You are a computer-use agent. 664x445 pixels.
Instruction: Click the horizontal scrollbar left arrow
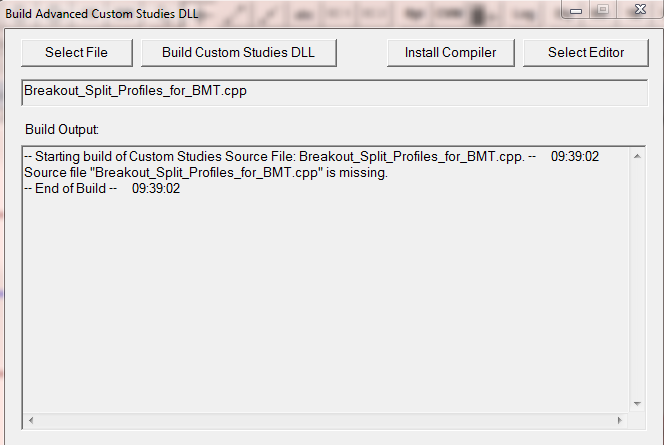[x=30, y=420]
